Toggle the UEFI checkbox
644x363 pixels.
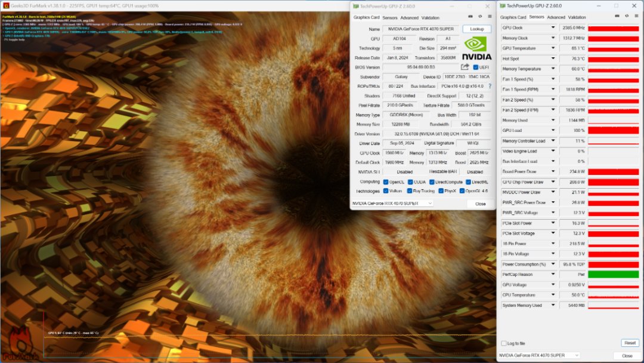476,67
